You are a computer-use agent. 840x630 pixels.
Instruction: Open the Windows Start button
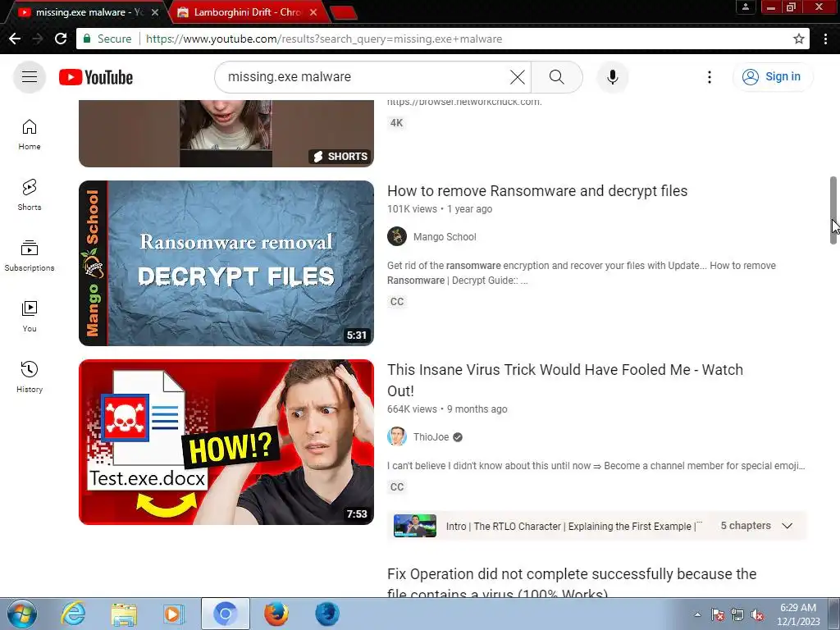tap(22, 614)
